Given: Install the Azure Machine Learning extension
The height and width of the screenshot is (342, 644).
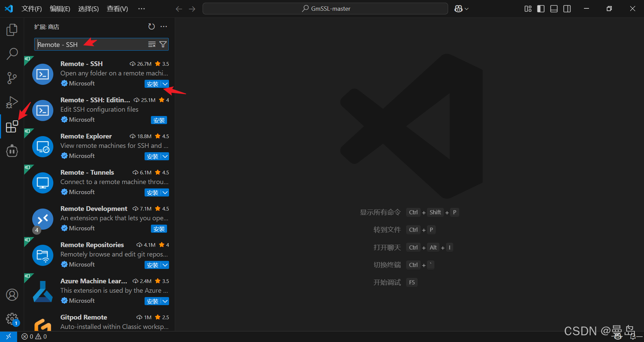Looking at the screenshot, I should [153, 301].
